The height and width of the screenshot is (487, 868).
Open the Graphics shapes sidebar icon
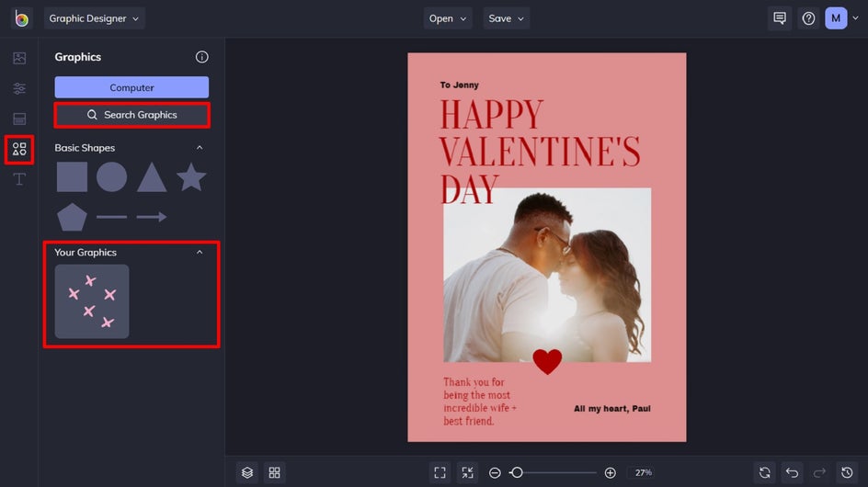pos(19,150)
